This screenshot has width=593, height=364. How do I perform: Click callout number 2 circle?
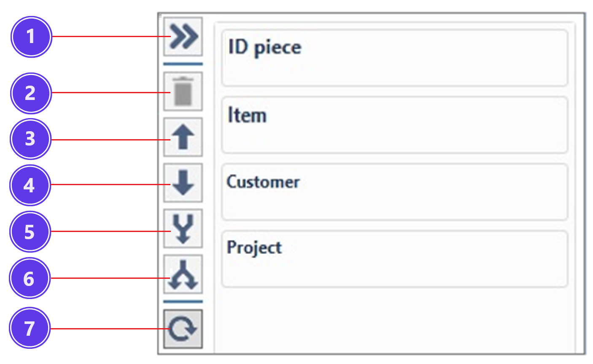pyautogui.click(x=31, y=93)
